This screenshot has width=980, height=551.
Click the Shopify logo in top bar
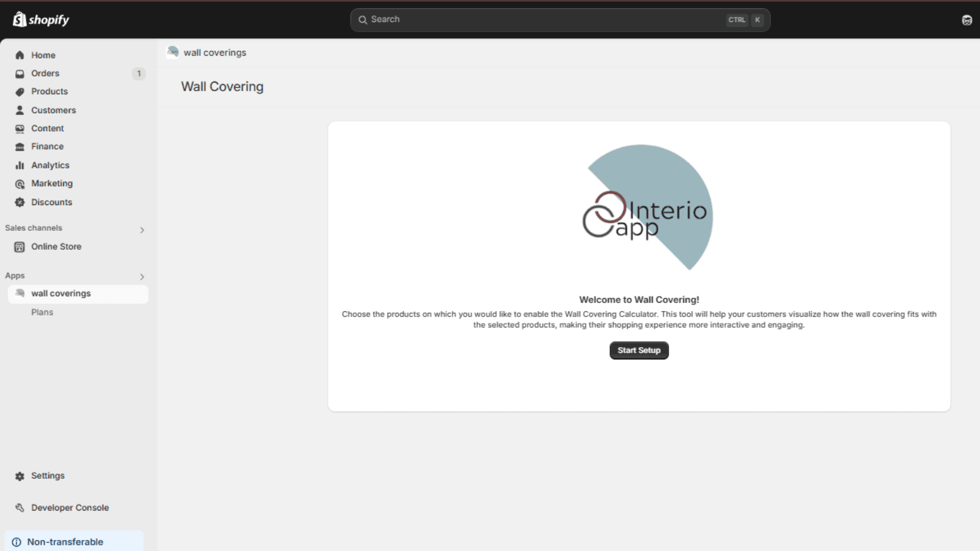pos(41,20)
